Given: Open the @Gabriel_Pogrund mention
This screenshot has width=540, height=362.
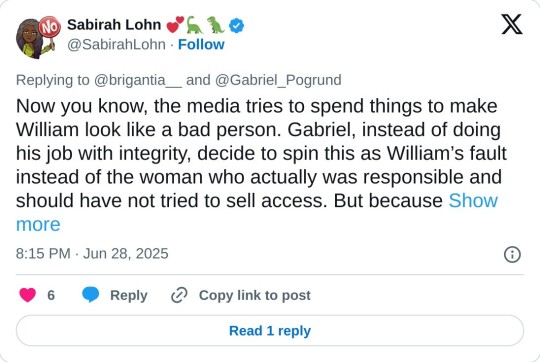Looking at the screenshot, I should [278, 80].
